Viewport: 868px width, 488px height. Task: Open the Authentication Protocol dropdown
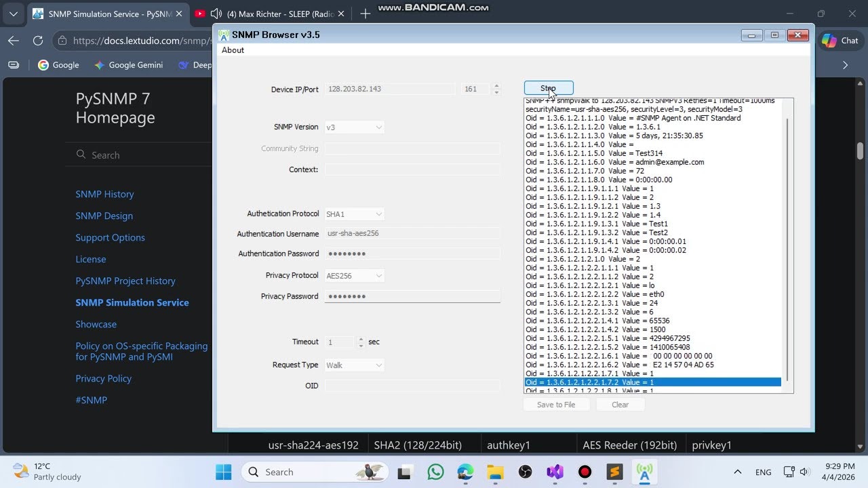click(354, 214)
